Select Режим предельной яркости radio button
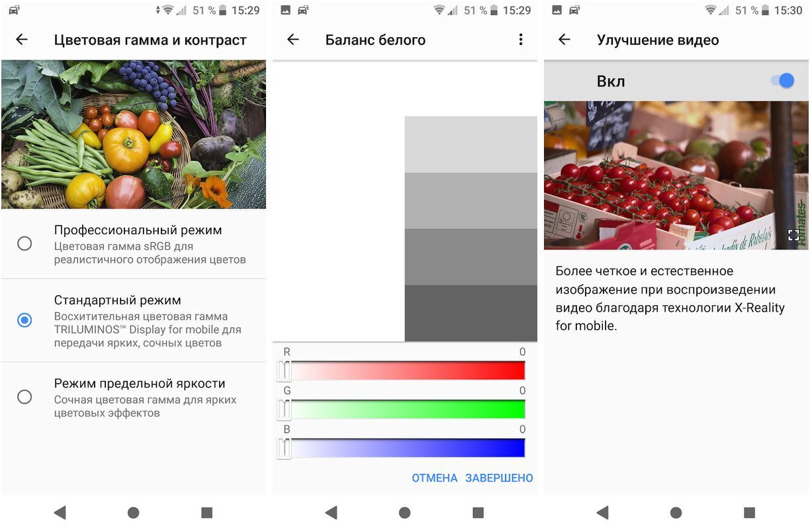The height and width of the screenshot is (532, 810). pyautogui.click(x=24, y=397)
